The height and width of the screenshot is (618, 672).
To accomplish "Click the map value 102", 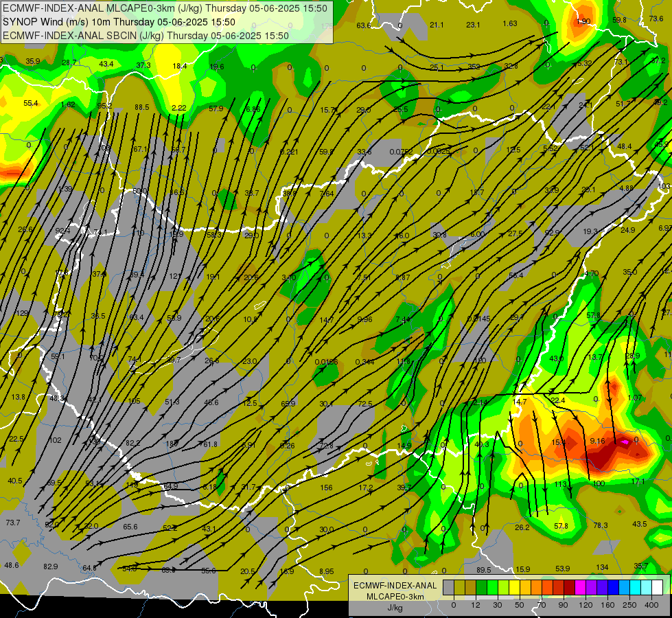I will 55,440.
